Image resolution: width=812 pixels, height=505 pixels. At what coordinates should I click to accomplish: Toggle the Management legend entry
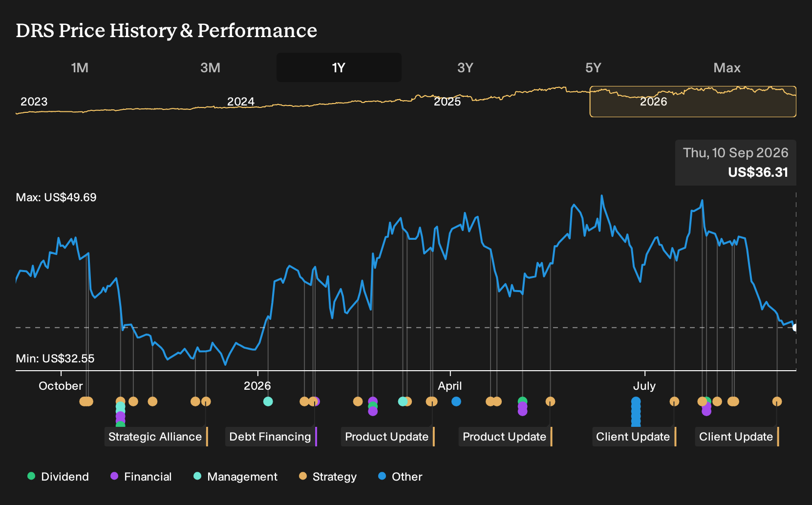pyautogui.click(x=235, y=477)
